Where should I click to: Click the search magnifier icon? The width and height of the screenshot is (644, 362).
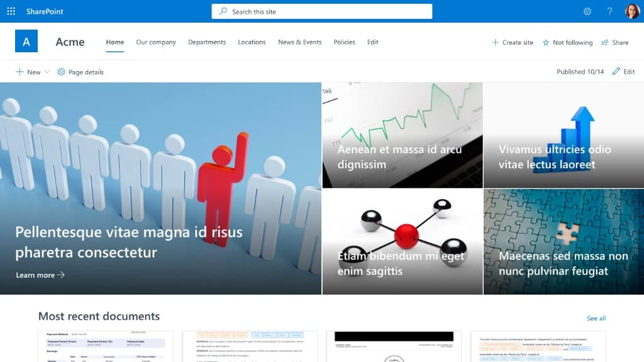click(x=223, y=11)
